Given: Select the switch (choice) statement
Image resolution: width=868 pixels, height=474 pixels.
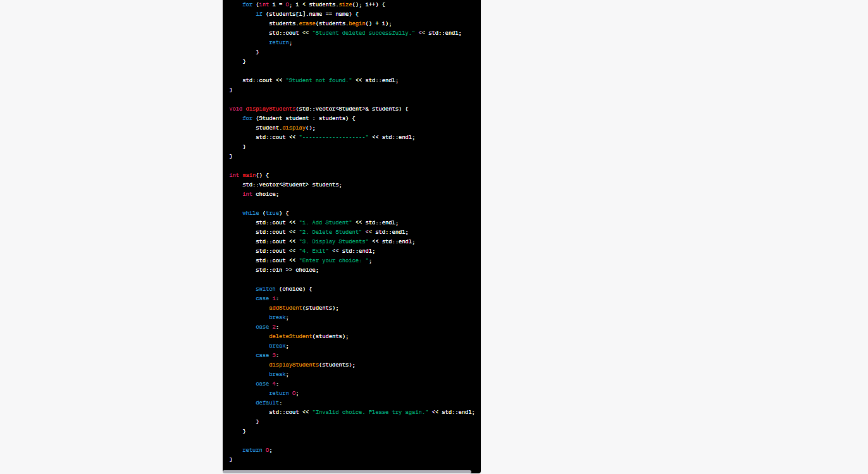Looking at the screenshot, I should point(279,288).
